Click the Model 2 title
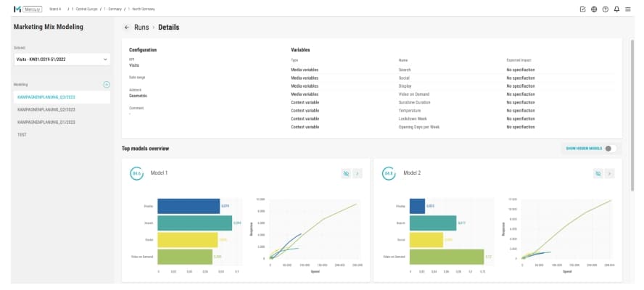This screenshot has height=290, width=644. pos(412,173)
